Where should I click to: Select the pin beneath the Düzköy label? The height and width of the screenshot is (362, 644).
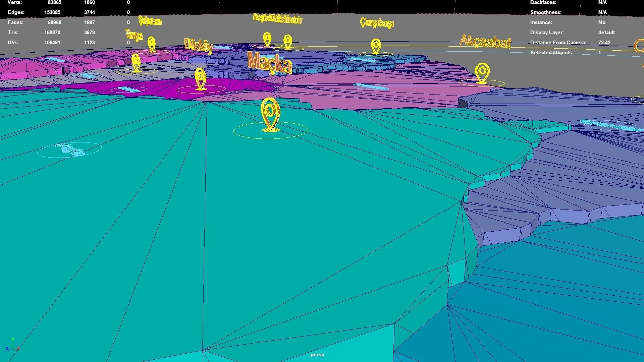(201, 79)
